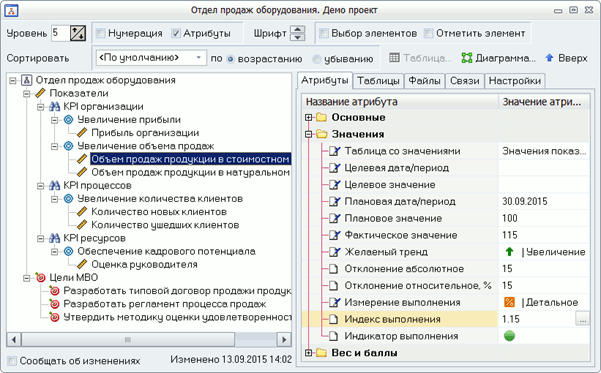Collapse the Значения attribute group
601x373 pixels.
point(309,134)
